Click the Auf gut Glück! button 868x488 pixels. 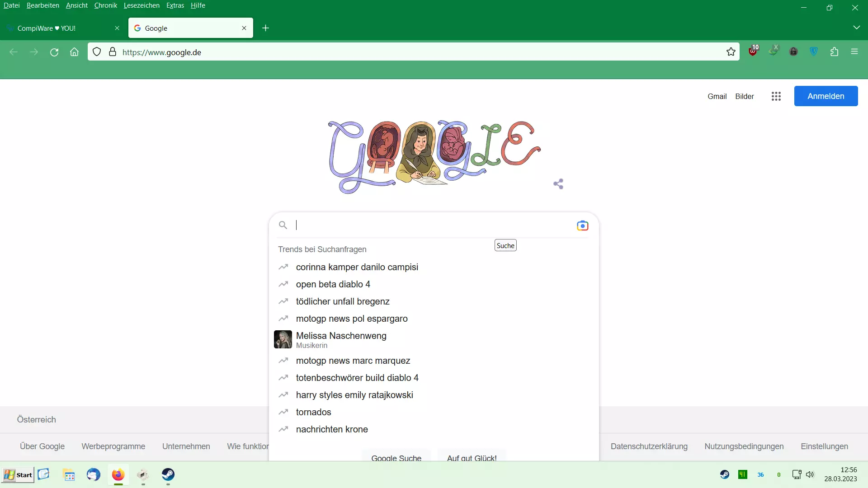click(472, 456)
